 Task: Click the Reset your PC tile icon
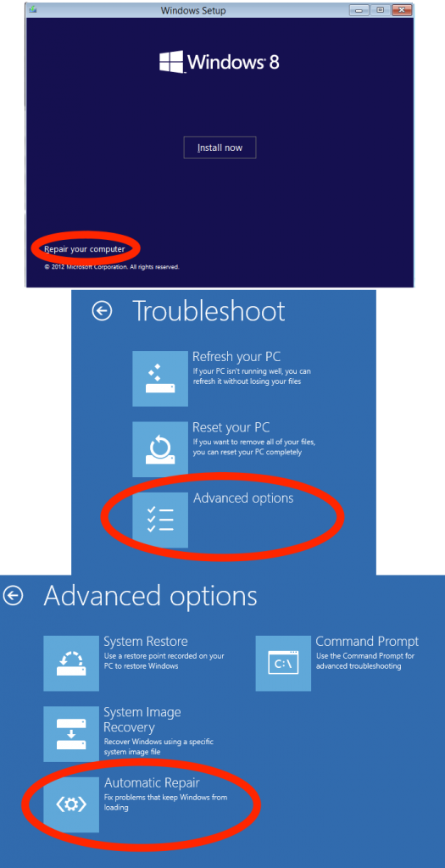pos(160,449)
